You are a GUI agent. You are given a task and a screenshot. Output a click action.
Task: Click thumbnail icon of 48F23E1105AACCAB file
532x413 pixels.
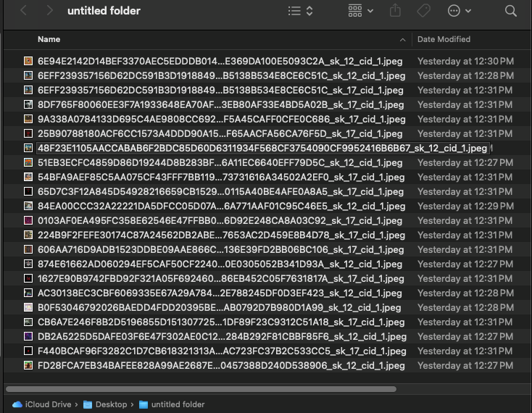pyautogui.click(x=28, y=149)
